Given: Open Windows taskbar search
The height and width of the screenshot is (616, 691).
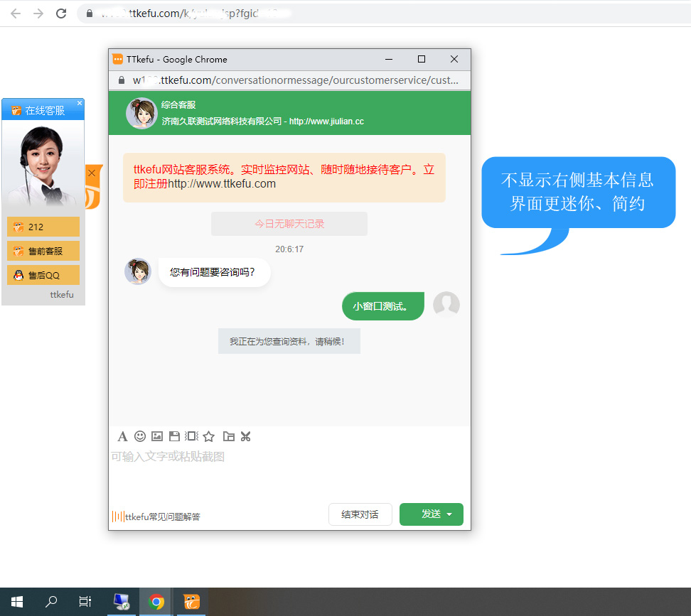Looking at the screenshot, I should [x=51, y=602].
